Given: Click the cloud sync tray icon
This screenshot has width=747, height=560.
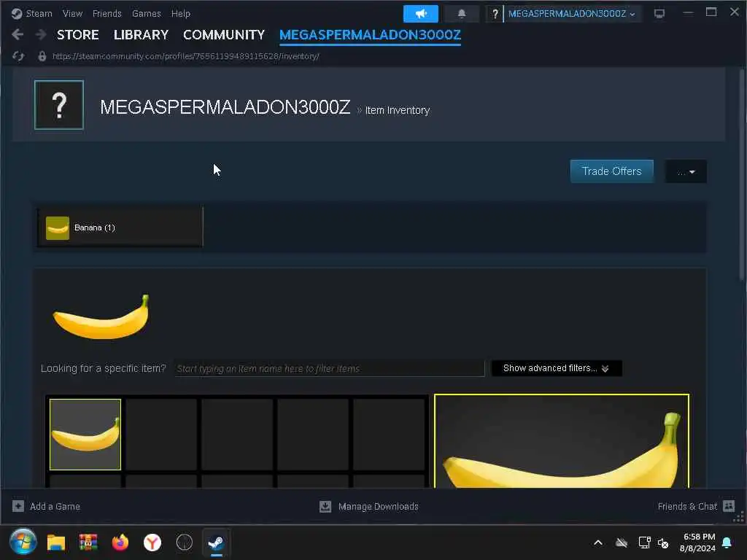Looking at the screenshot, I should tap(622, 542).
